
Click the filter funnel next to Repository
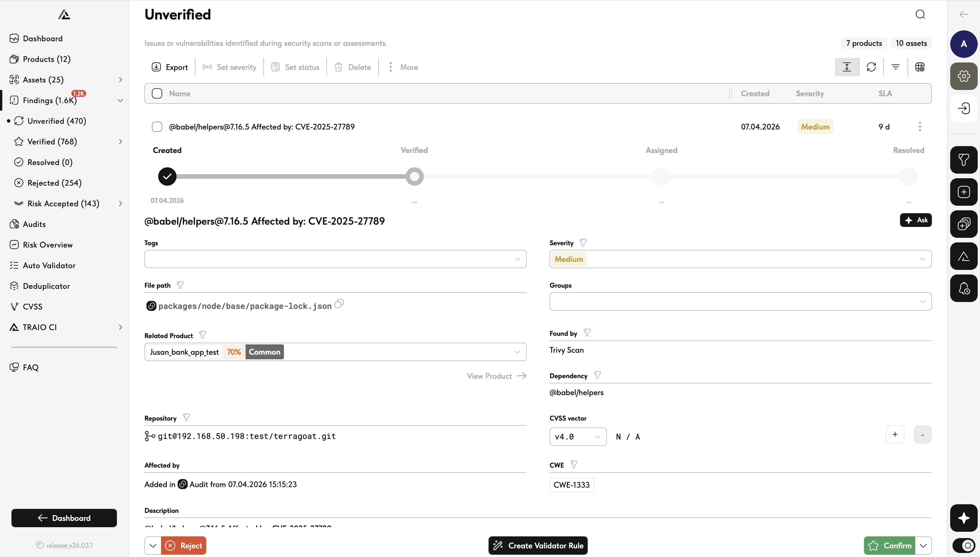[186, 418]
